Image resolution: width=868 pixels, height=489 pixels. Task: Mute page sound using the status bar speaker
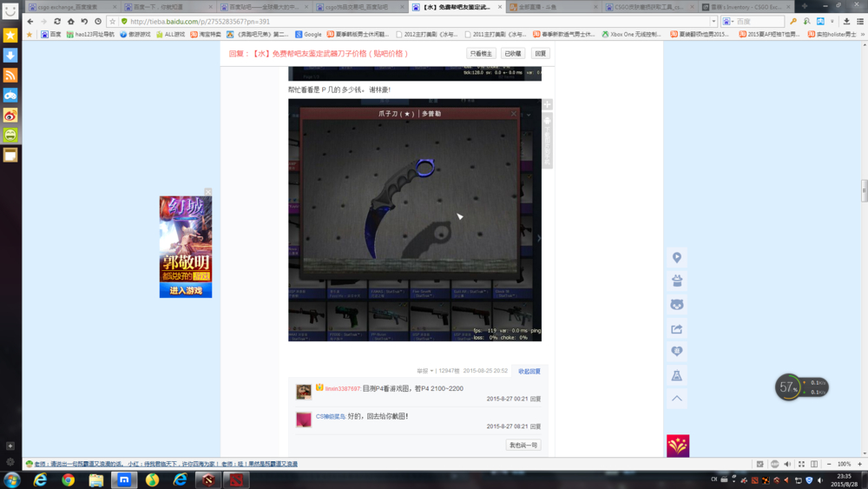(787, 464)
